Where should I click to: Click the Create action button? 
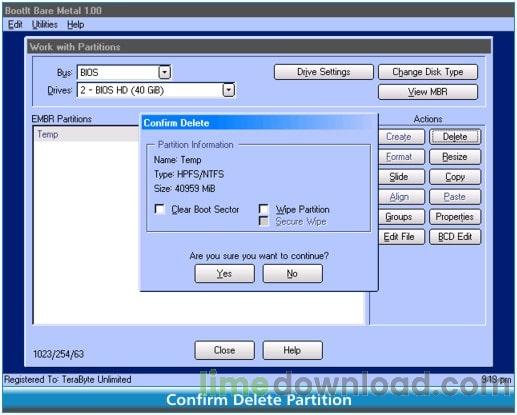point(401,137)
